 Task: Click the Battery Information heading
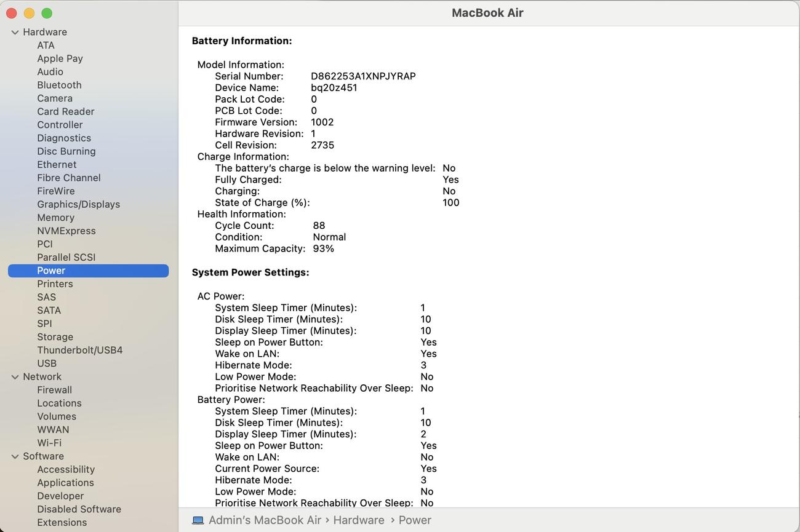(242, 41)
